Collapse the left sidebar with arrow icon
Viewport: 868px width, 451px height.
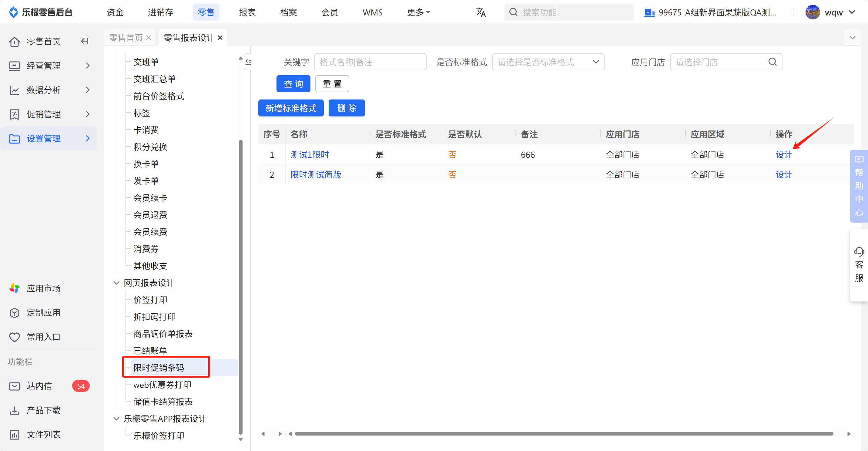point(85,41)
